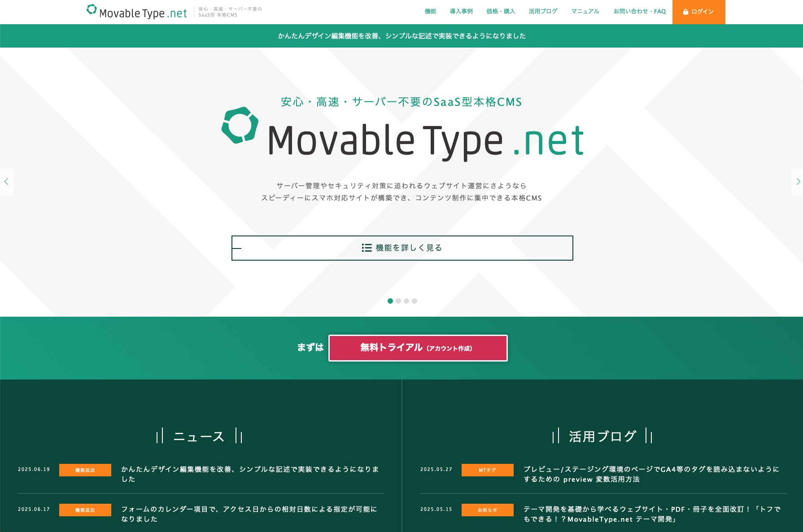Click the hero tagline 安心・高速・サーバー不要のSaaS型本格CMS
Image resolution: width=803 pixels, height=532 pixels.
click(401, 102)
